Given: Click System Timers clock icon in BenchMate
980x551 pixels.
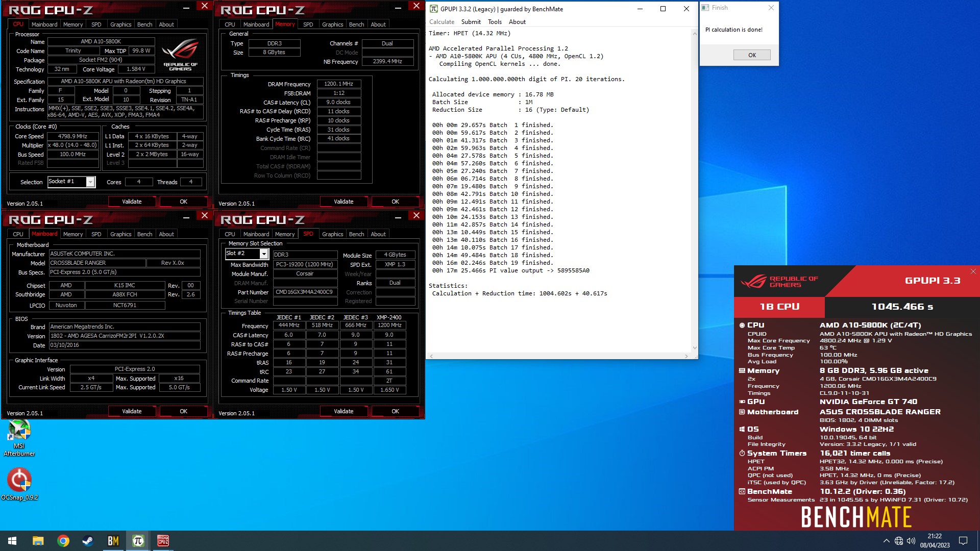Looking at the screenshot, I should pos(742,453).
